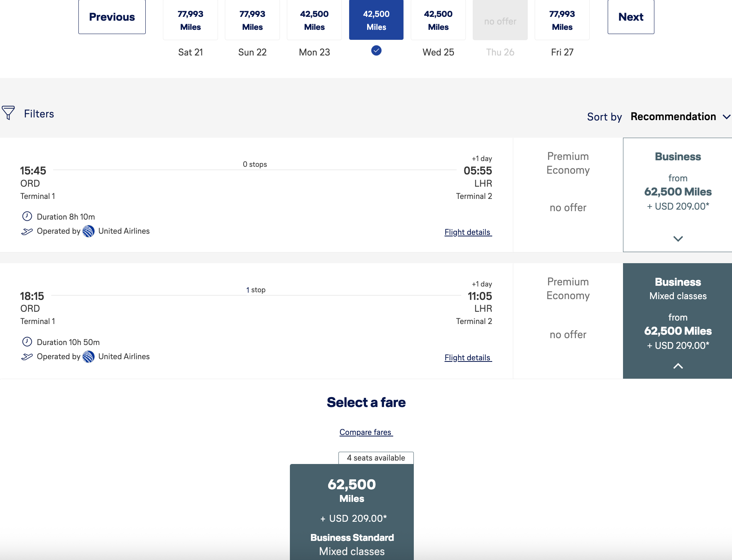
Task: Click airplane icon on the 18:15 flight
Action: coord(27,357)
